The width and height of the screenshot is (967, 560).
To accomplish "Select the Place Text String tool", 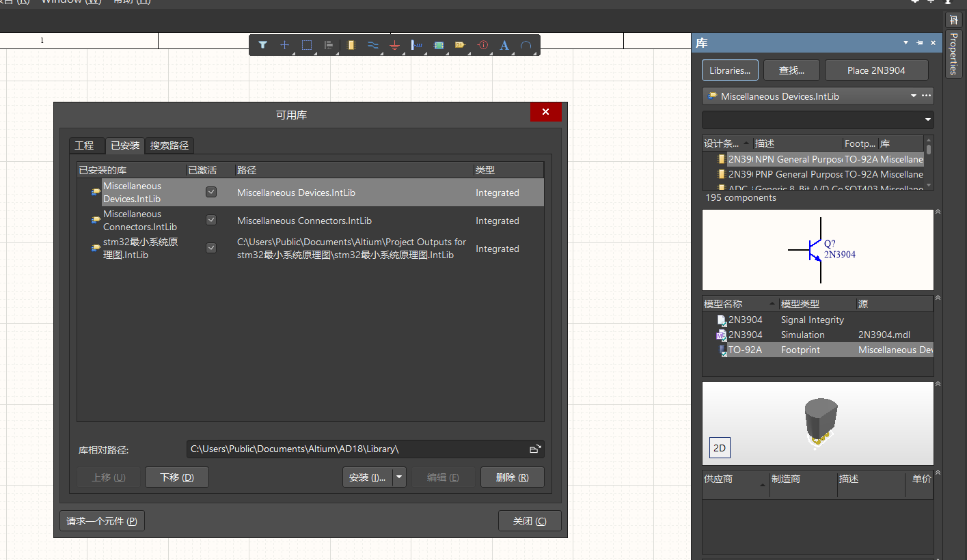I will (504, 45).
